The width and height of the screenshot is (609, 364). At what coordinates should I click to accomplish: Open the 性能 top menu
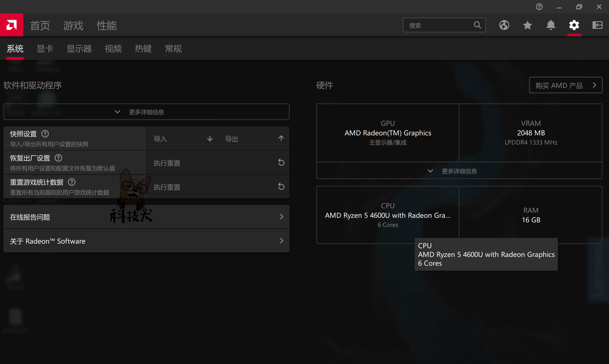click(106, 25)
